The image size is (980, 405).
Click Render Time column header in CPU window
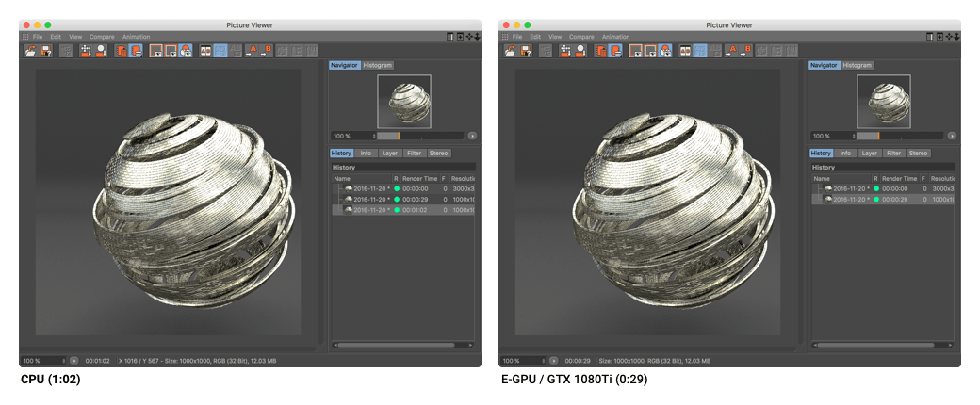coord(419,179)
